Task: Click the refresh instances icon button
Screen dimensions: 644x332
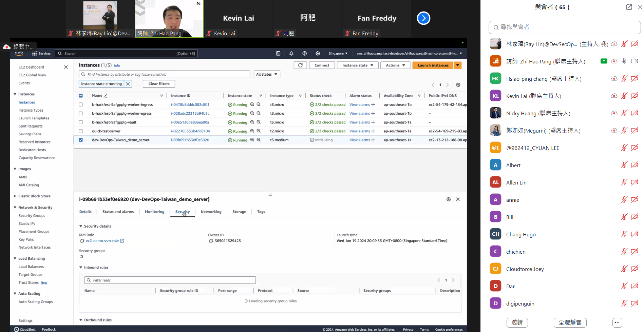Action: [x=300, y=65]
